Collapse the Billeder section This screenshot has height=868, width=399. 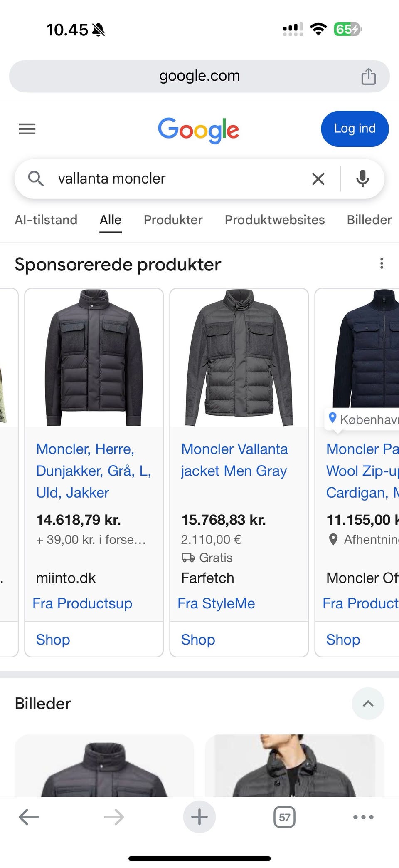[368, 704]
